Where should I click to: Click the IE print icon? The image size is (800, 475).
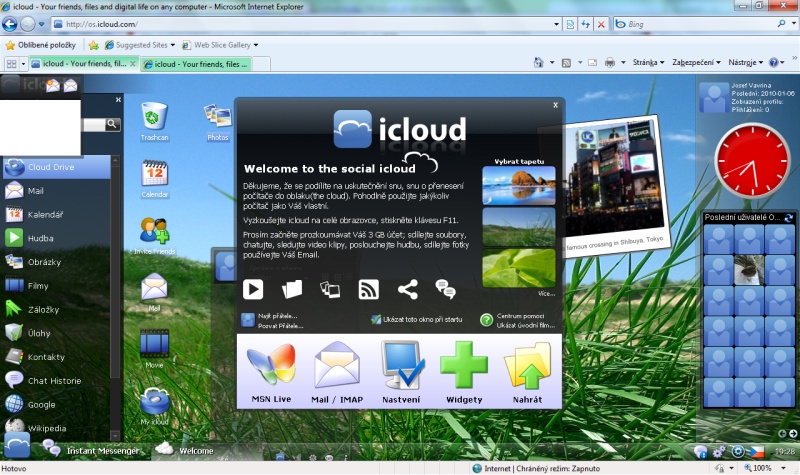610,62
